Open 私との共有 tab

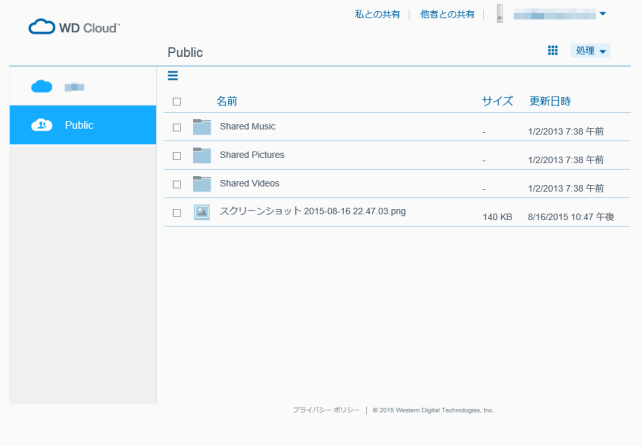pos(377,14)
